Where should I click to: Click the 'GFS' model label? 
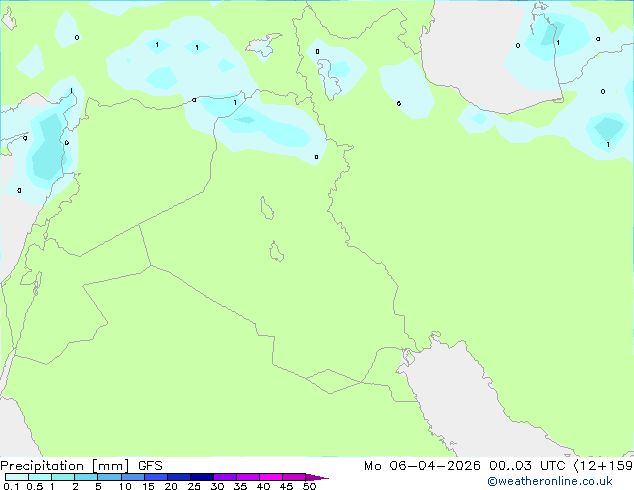pyautogui.click(x=150, y=466)
